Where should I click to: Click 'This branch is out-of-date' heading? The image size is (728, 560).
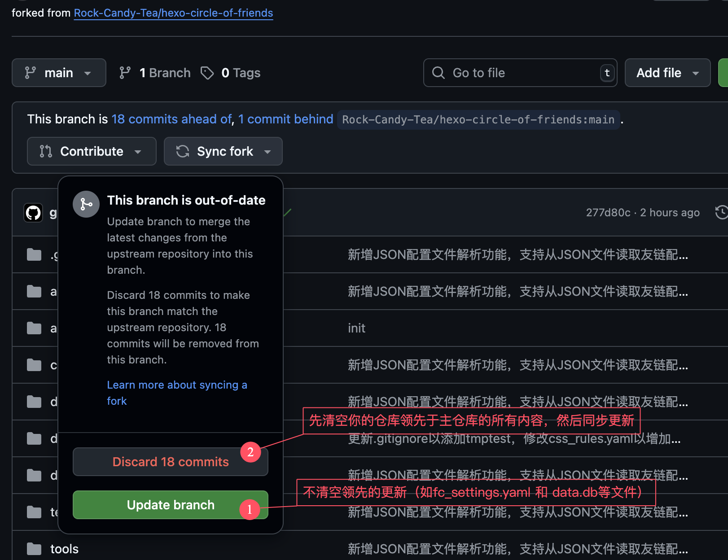186,200
